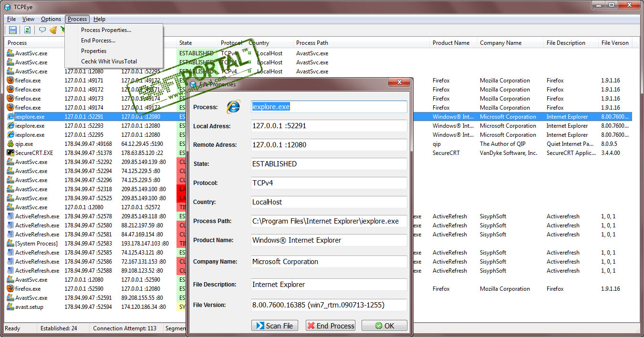This screenshot has height=337, width=644.
Task: Click the File Description field in dialog
Action: 329,285
